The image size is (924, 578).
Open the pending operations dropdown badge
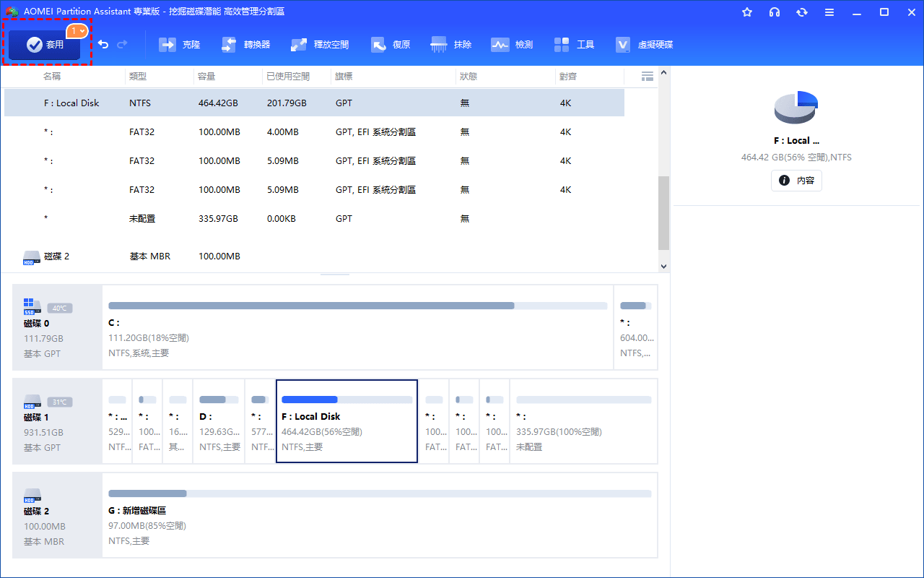tap(78, 31)
